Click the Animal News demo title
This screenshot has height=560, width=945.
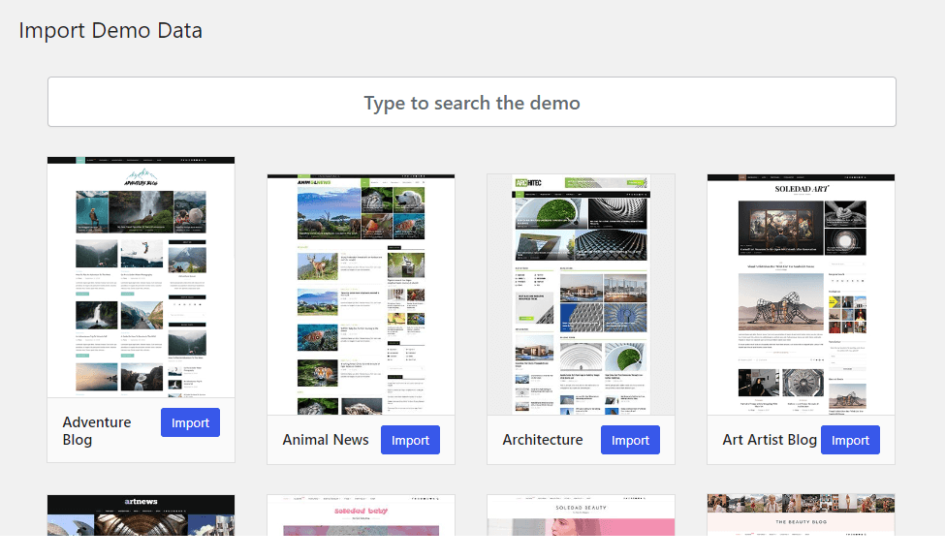[326, 440]
